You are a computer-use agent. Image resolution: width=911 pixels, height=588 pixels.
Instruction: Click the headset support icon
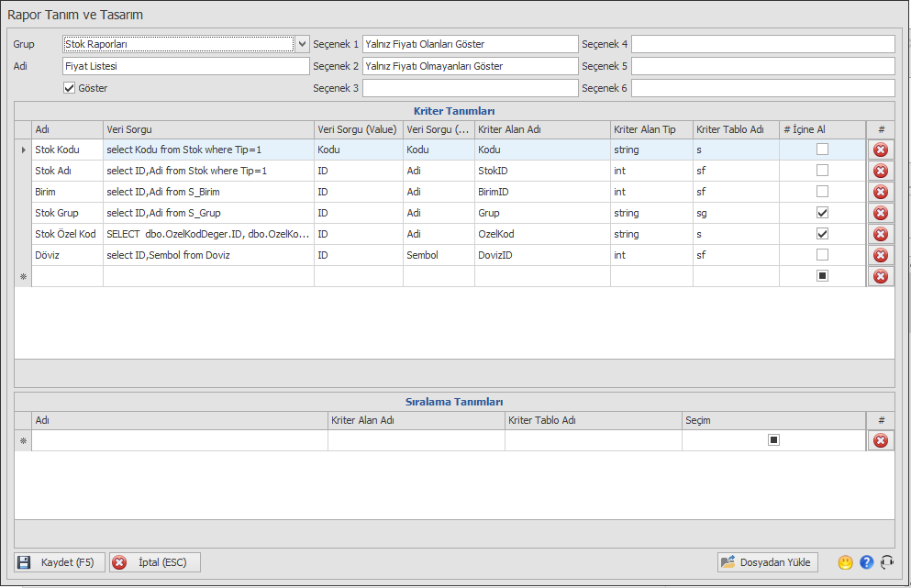pyautogui.click(x=887, y=562)
